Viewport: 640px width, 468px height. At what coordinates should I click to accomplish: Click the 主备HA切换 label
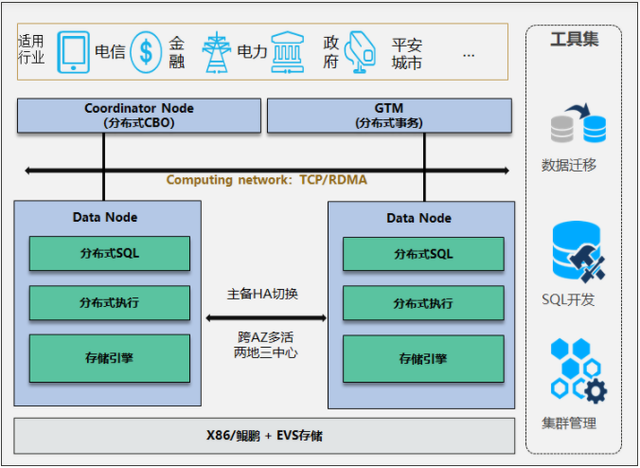click(x=262, y=294)
